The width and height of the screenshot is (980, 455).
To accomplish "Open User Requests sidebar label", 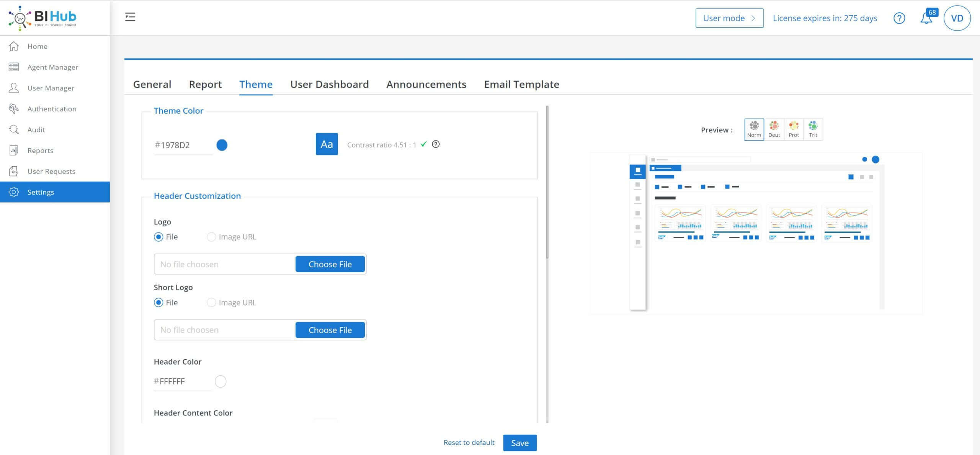I will point(51,171).
